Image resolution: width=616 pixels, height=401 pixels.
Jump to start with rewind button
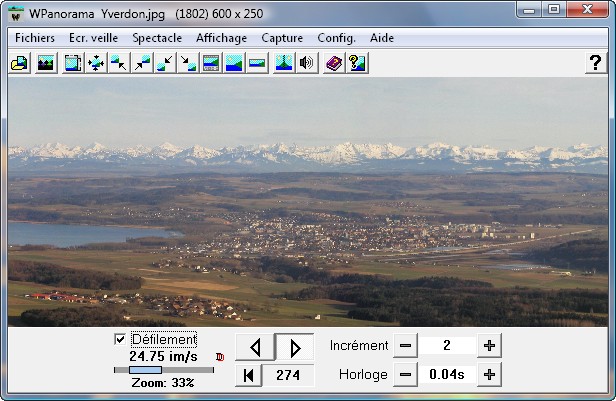click(x=248, y=375)
